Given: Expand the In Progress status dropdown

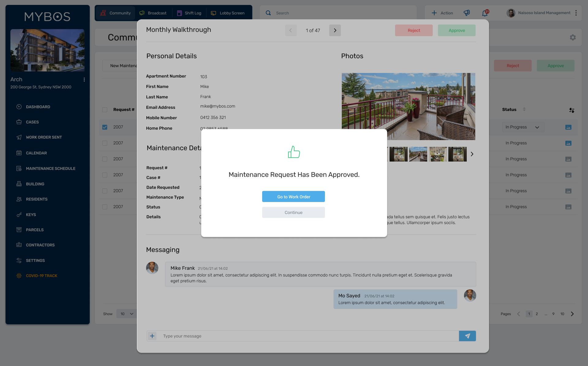Looking at the screenshot, I should (523, 127).
